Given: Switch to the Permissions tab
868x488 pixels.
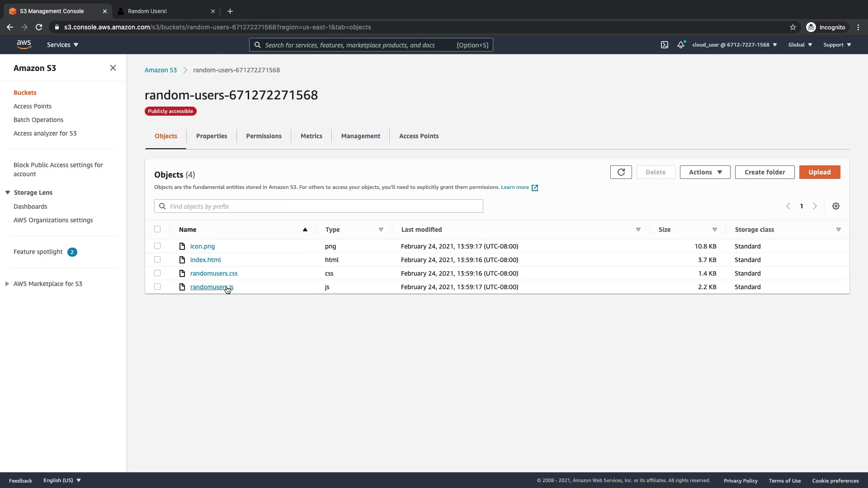Looking at the screenshot, I should (264, 136).
